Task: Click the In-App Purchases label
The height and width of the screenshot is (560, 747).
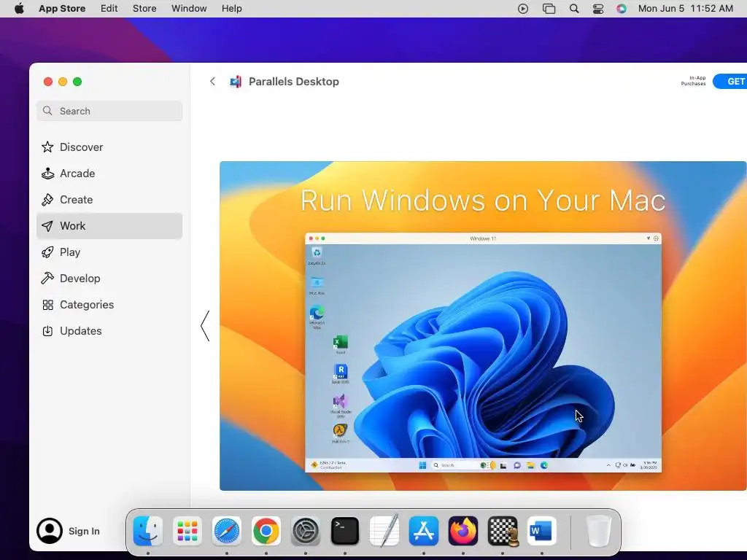Action: point(693,81)
